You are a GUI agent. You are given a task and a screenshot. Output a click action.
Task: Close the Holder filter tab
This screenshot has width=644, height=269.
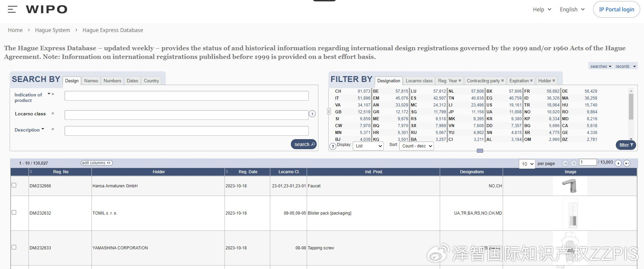(x=554, y=81)
